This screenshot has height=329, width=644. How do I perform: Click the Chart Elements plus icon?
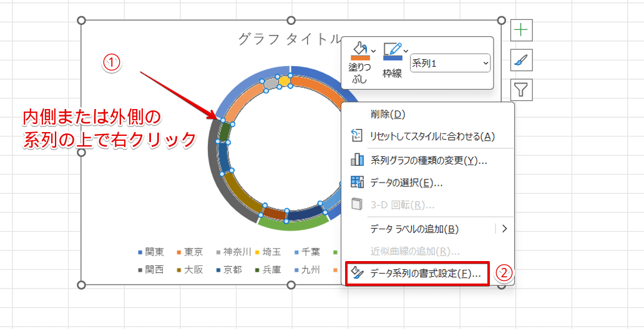[521, 29]
